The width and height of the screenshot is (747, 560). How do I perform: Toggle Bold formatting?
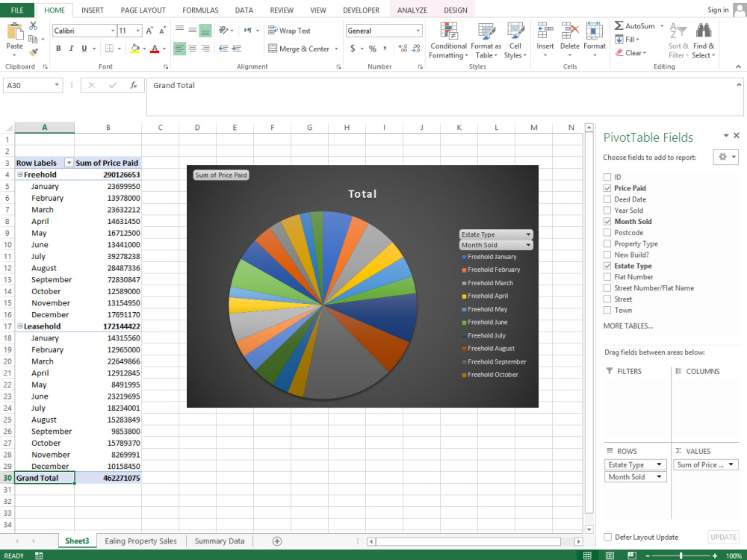(x=58, y=48)
